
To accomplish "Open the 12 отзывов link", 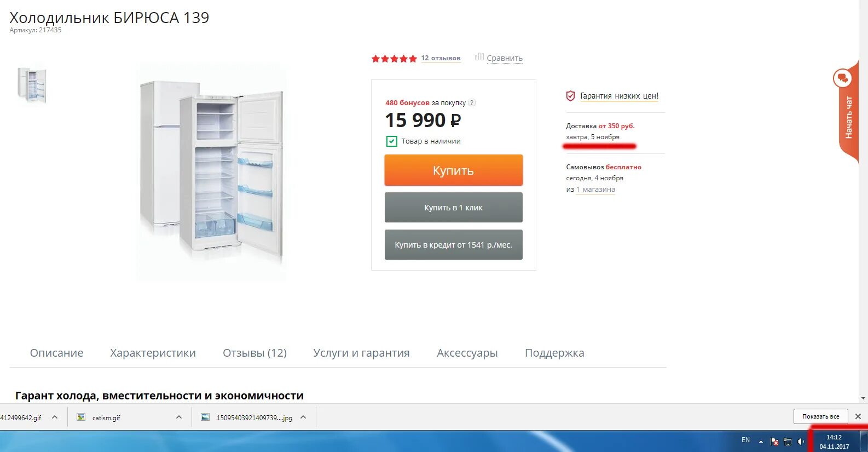I will pyautogui.click(x=441, y=58).
